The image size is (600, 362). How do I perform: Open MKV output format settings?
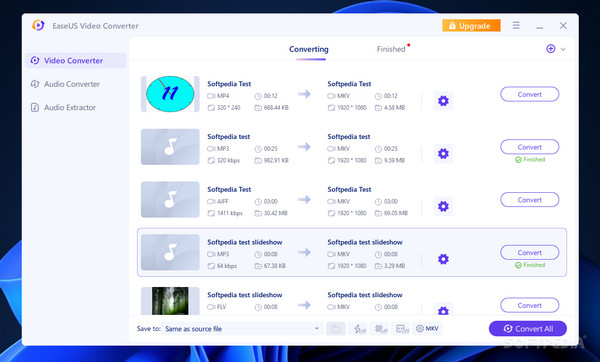(x=427, y=329)
